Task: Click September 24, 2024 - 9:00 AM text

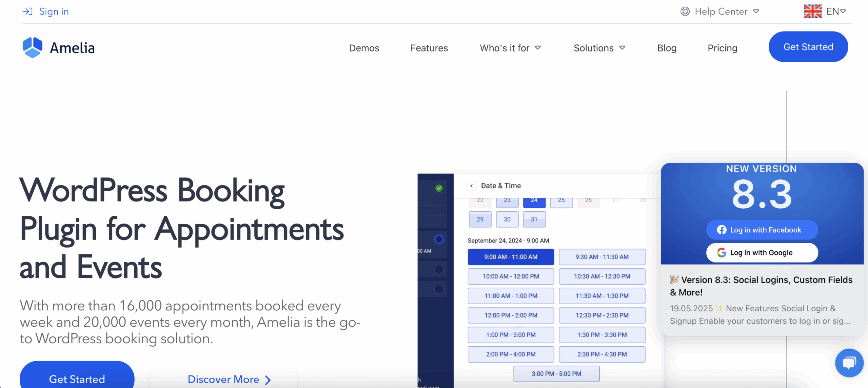Action: pyautogui.click(x=508, y=240)
